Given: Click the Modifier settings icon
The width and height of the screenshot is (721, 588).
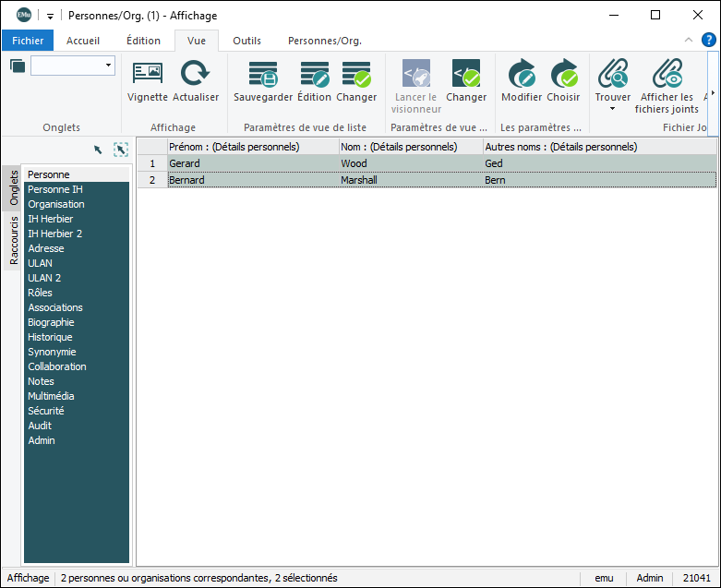Looking at the screenshot, I should 522,75.
